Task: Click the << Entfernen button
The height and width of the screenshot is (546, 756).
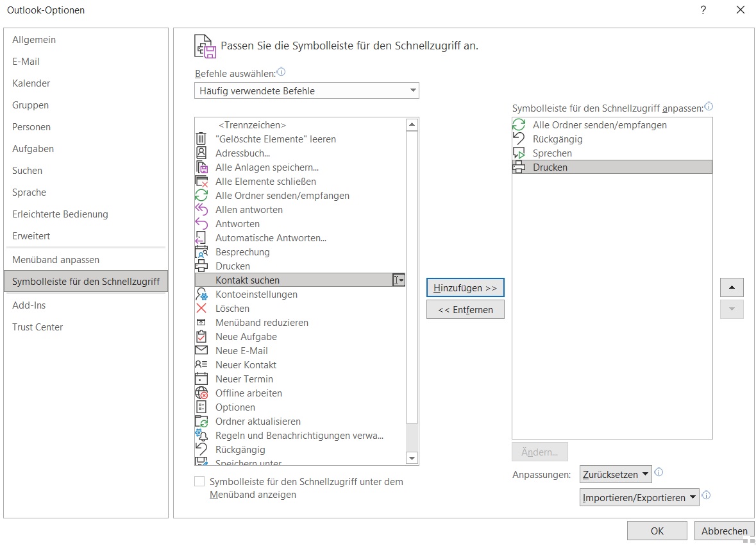Action: click(x=466, y=310)
